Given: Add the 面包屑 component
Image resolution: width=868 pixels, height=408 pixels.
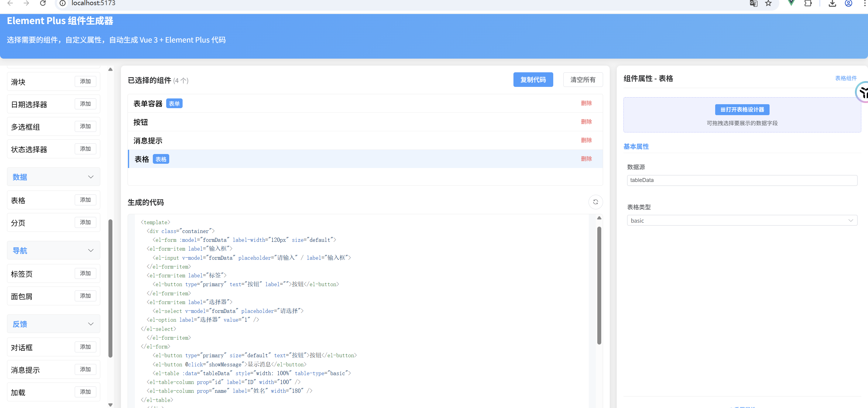Looking at the screenshot, I should click(85, 296).
